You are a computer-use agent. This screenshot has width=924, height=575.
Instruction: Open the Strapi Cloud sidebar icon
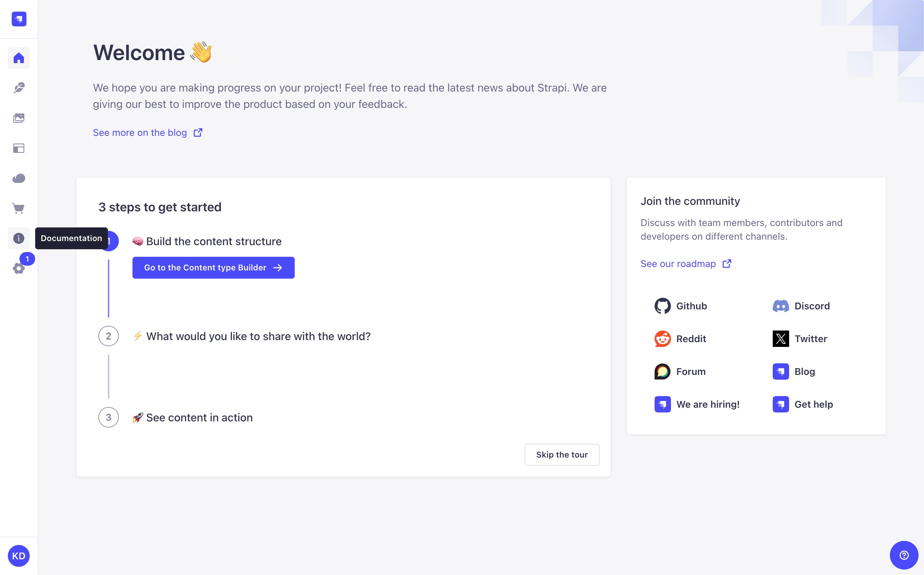coord(19,178)
